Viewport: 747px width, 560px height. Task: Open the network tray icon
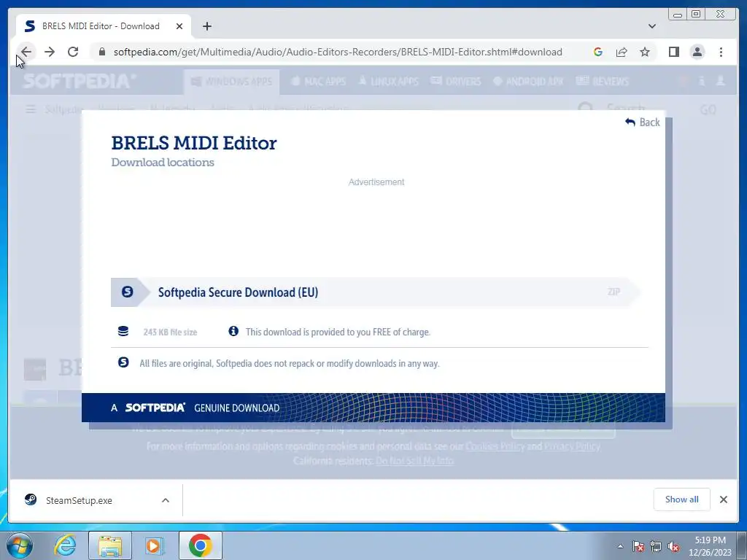[656, 546]
